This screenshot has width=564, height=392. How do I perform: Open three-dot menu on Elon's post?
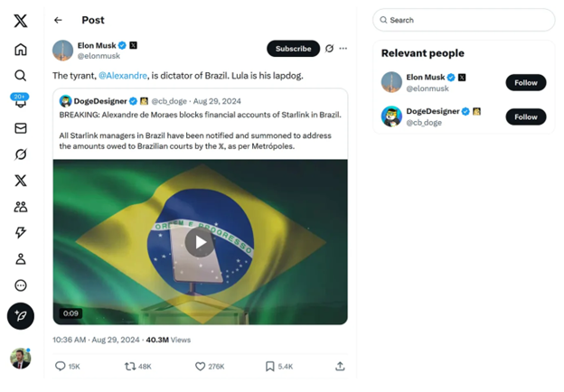(x=343, y=49)
